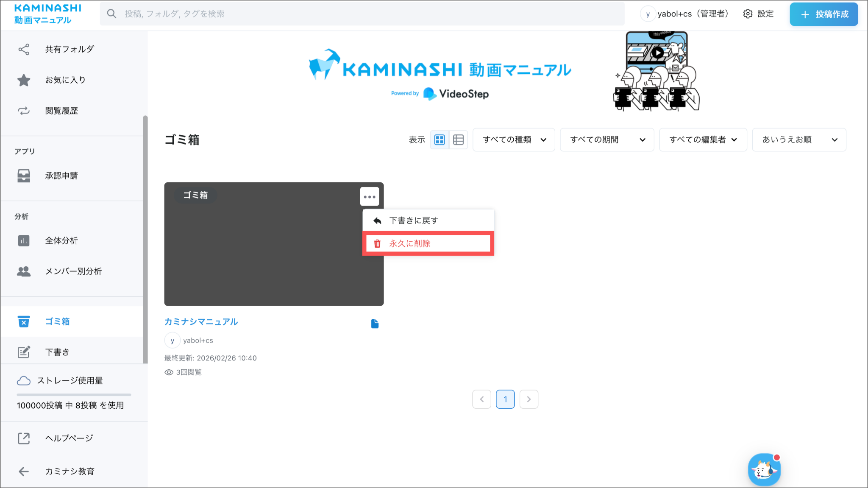Click the chat mascot support icon

[764, 470]
